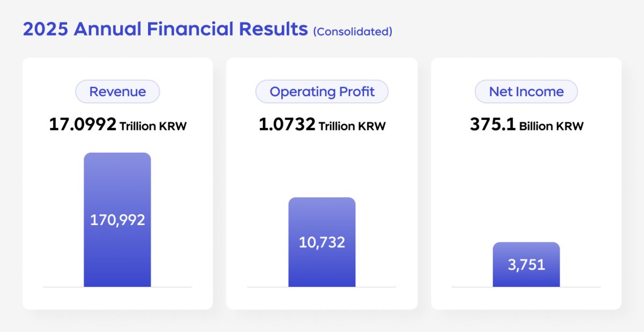This screenshot has height=332, width=644.
Task: Click blank space above the Operating Profit bar
Action: pos(321,167)
